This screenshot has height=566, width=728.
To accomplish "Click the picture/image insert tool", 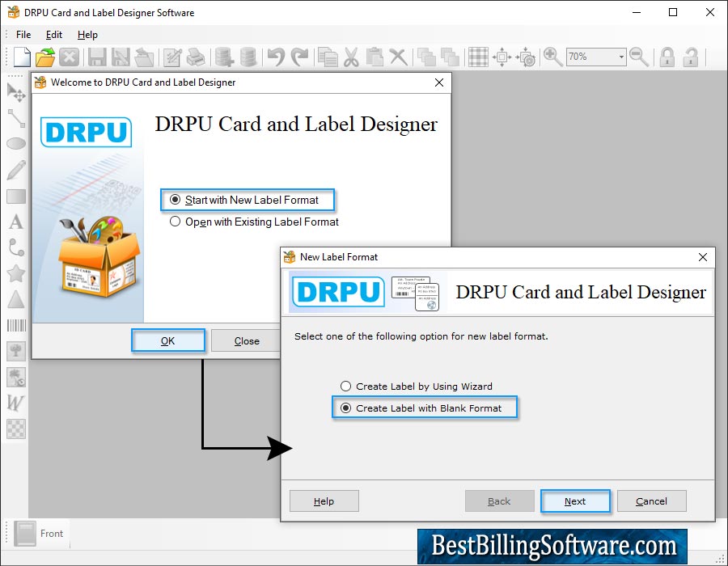I will coord(16,351).
